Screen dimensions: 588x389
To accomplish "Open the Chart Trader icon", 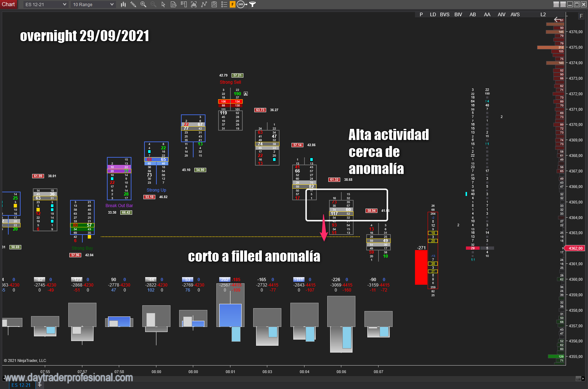I will [183, 4].
